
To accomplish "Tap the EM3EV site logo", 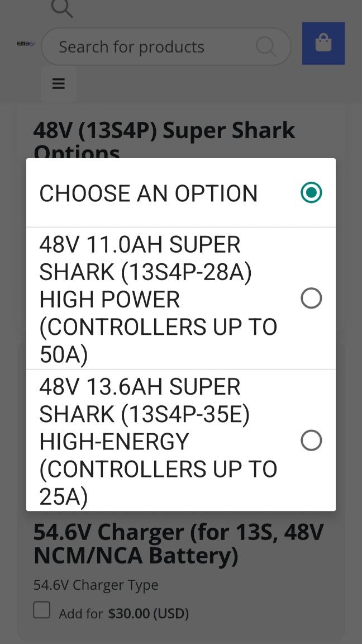I will pos(26,44).
